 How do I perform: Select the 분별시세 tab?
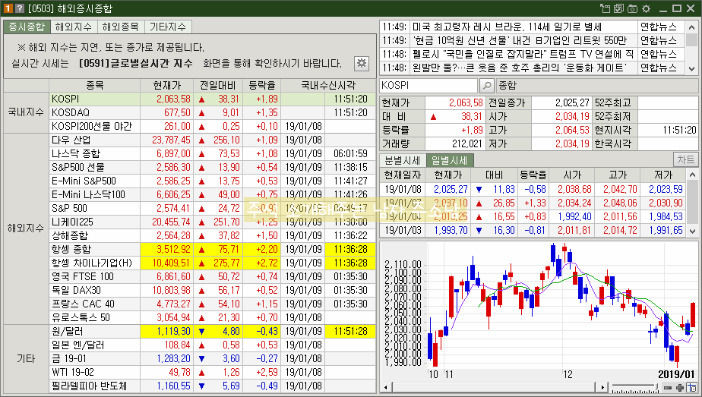coord(402,160)
